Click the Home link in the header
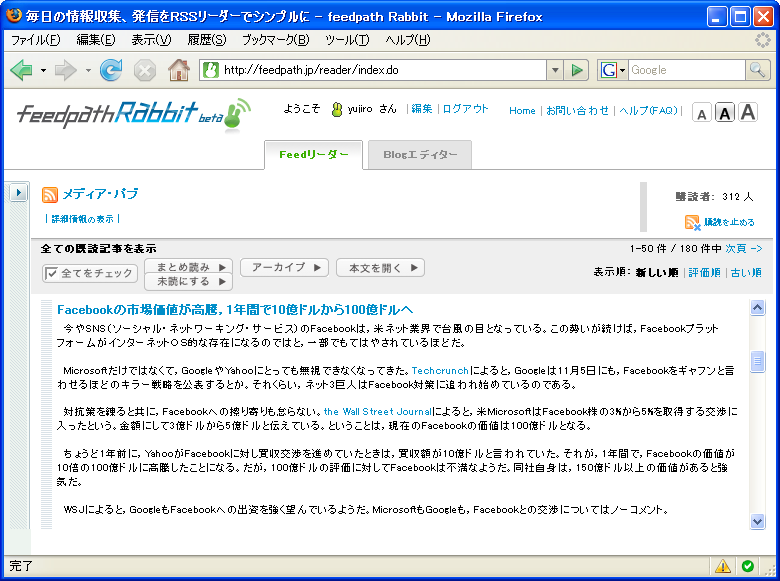 pos(522,110)
